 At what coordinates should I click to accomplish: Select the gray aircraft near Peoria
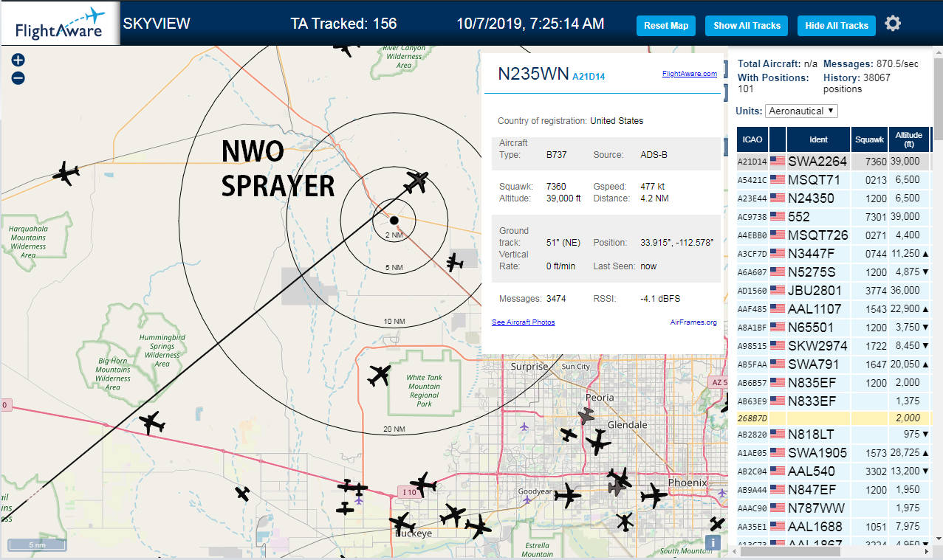click(587, 416)
